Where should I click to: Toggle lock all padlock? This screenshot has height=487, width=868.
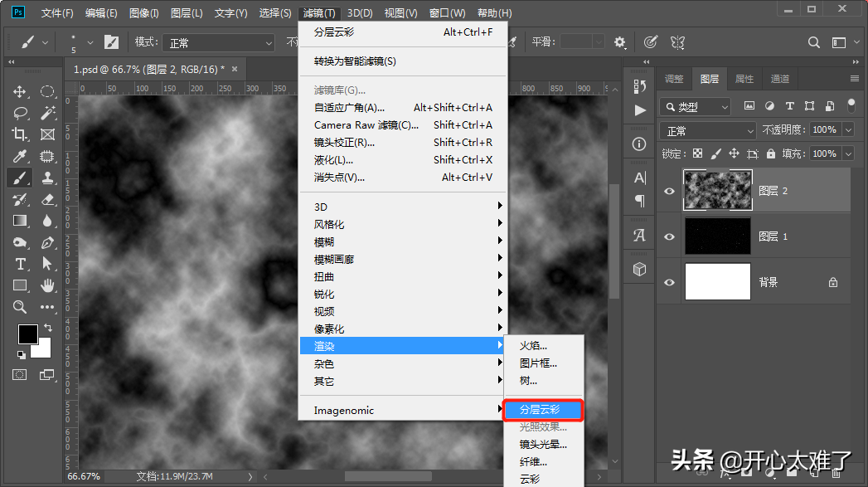pyautogui.click(x=770, y=153)
